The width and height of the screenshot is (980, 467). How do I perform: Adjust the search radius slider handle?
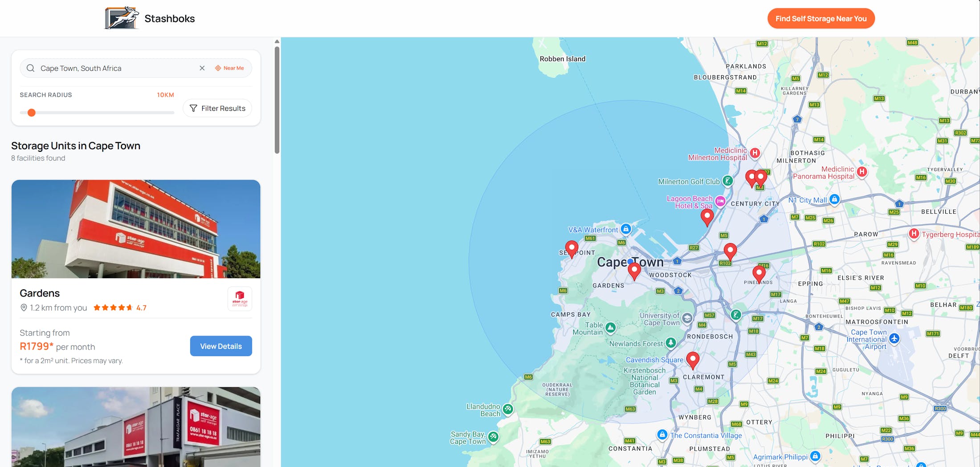[x=32, y=113]
